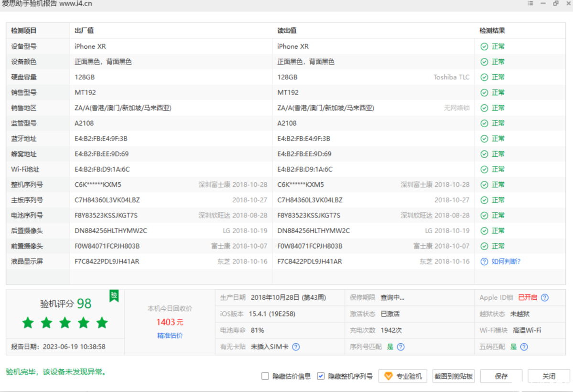Select the 检测结果 column header
Viewport: 573px width, 392px height.
pyautogui.click(x=492, y=31)
